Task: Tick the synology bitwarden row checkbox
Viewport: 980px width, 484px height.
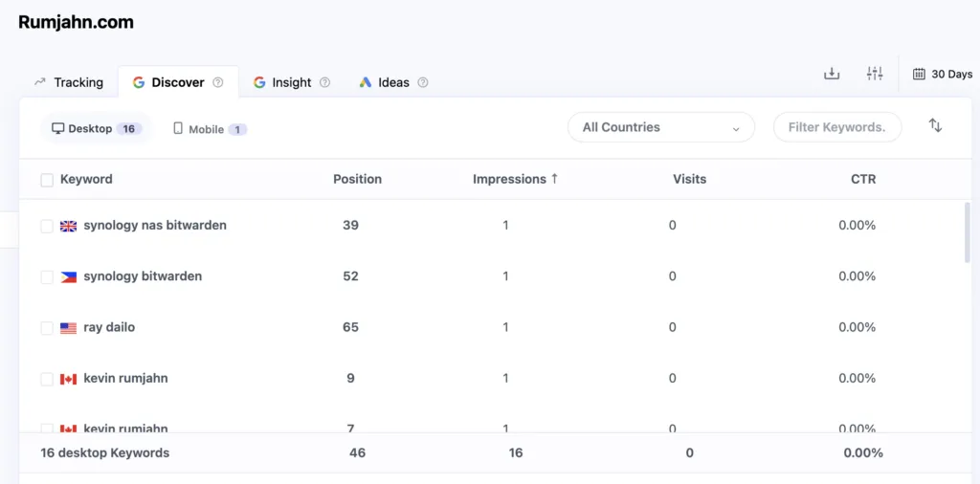Action: (x=47, y=277)
